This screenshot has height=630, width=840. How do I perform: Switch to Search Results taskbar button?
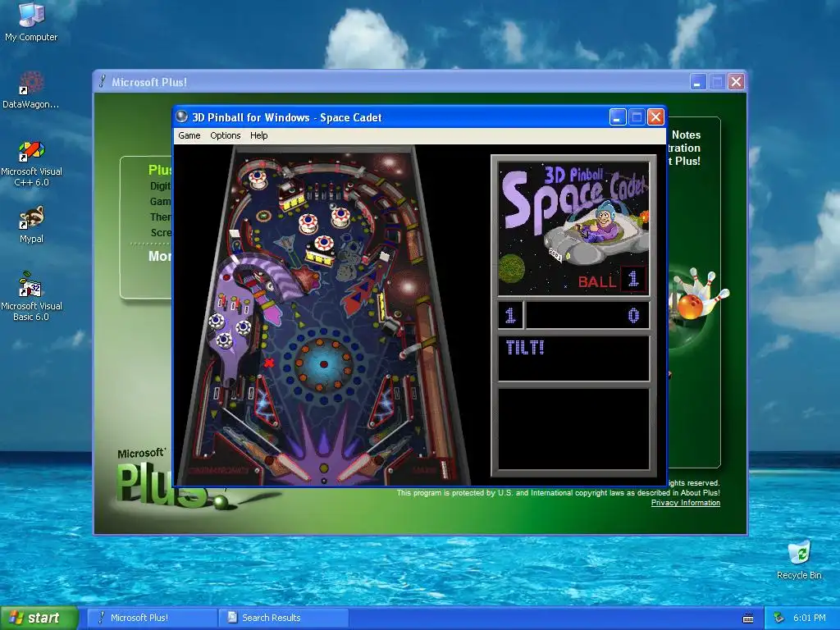[x=283, y=618]
